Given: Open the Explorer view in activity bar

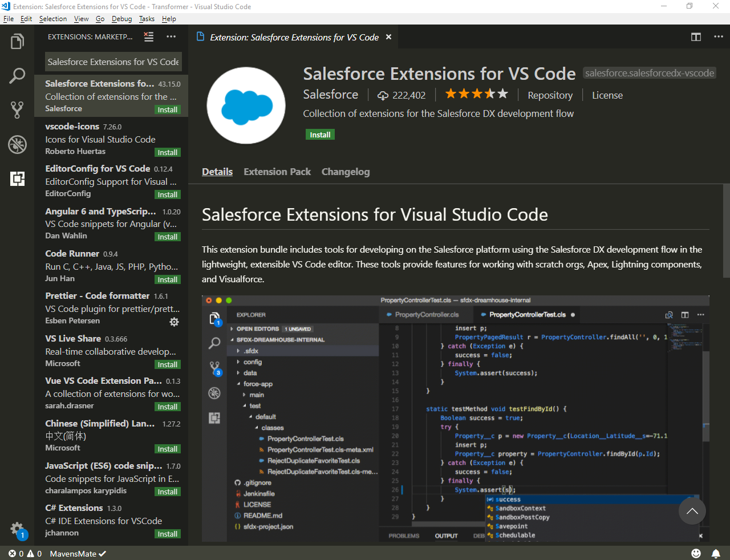Looking at the screenshot, I should pos(17,42).
